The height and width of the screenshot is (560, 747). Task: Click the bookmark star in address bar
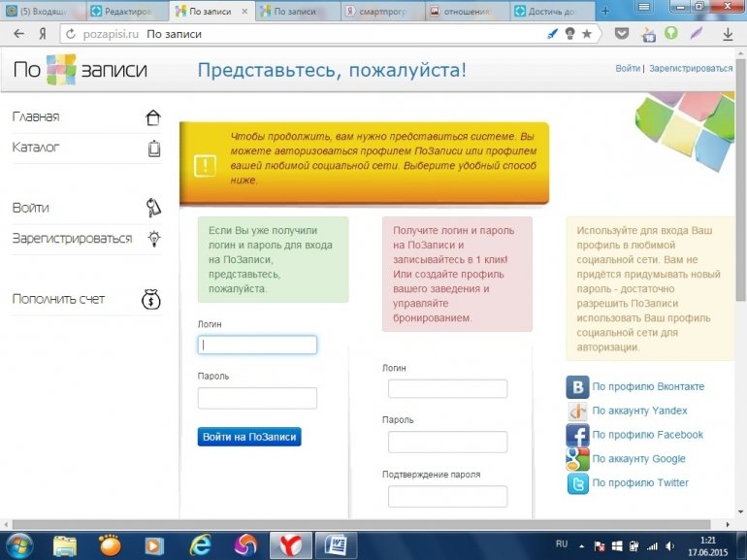click(x=587, y=33)
